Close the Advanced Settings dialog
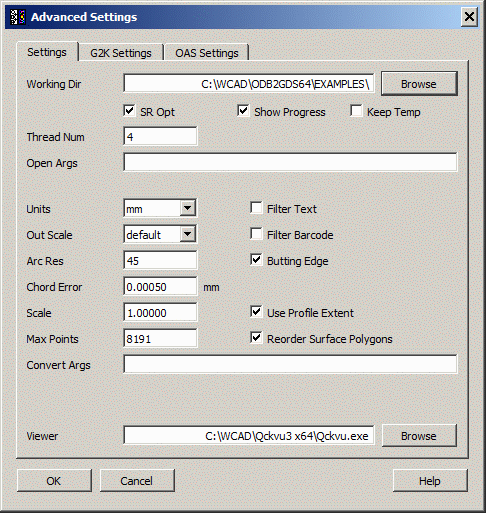 [469, 16]
